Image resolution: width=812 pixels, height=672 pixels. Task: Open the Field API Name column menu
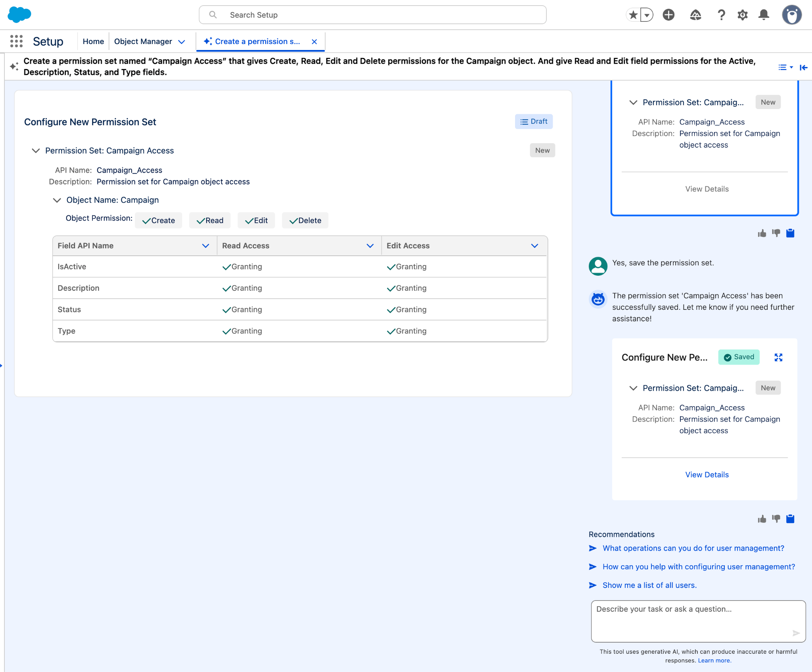tap(206, 246)
